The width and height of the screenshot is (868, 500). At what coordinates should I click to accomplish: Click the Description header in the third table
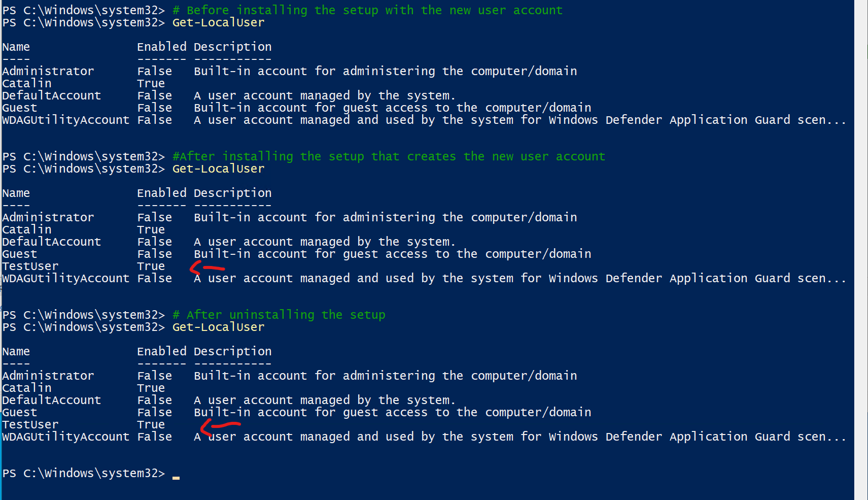[232, 352]
